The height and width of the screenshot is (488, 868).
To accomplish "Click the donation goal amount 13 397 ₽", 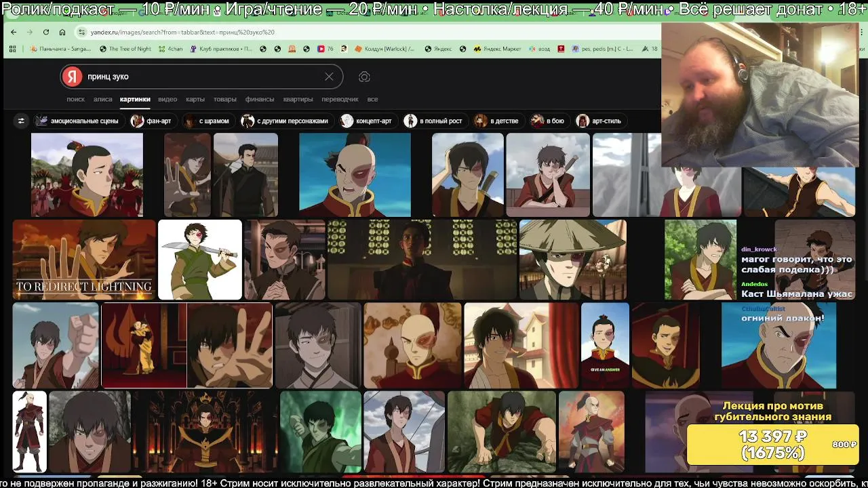I will point(773,436).
